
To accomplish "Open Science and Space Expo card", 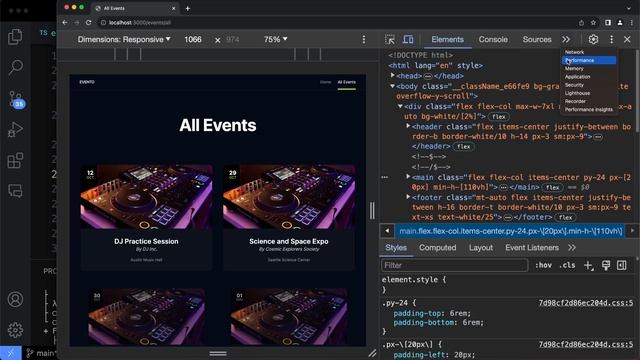I will (289, 217).
